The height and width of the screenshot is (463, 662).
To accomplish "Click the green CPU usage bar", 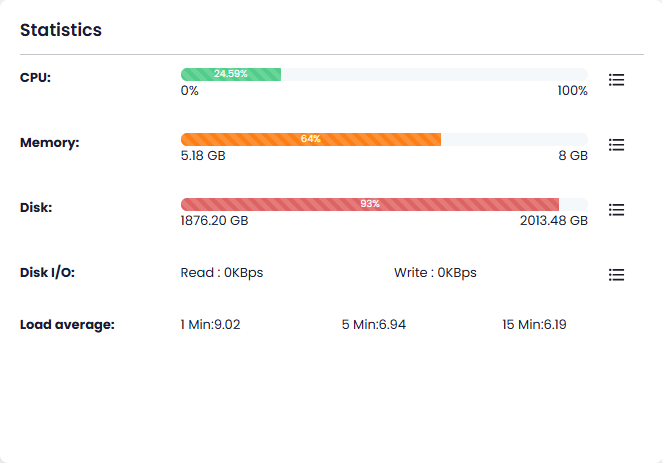I will point(231,74).
